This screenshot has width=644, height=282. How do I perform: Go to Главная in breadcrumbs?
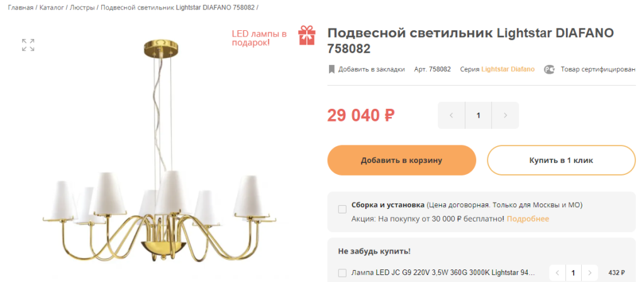(21, 8)
